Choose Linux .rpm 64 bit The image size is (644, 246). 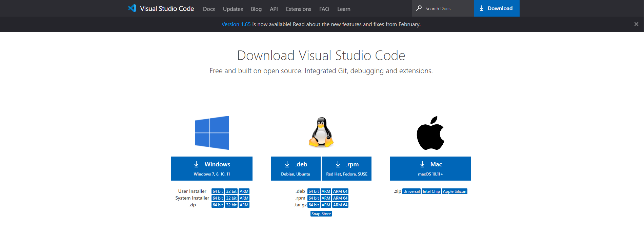pos(314,198)
